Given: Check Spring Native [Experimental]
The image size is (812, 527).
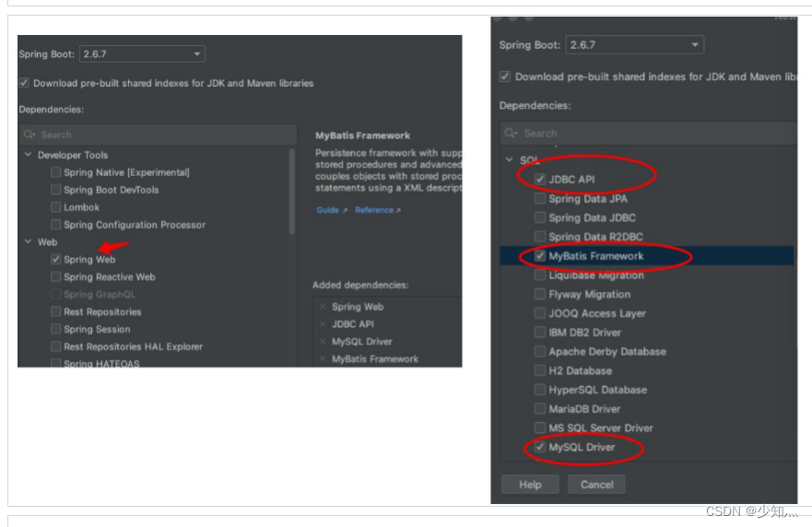Looking at the screenshot, I should tap(56, 172).
